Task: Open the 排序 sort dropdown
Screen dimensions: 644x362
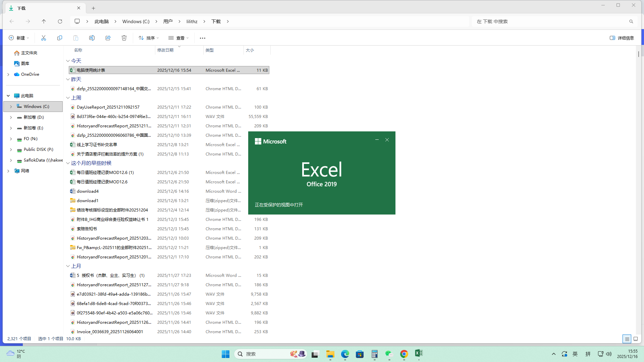Action: tap(149, 38)
